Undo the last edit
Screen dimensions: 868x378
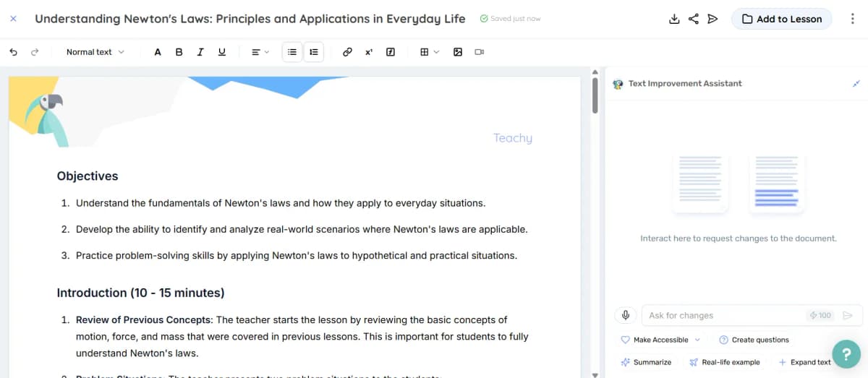point(13,52)
